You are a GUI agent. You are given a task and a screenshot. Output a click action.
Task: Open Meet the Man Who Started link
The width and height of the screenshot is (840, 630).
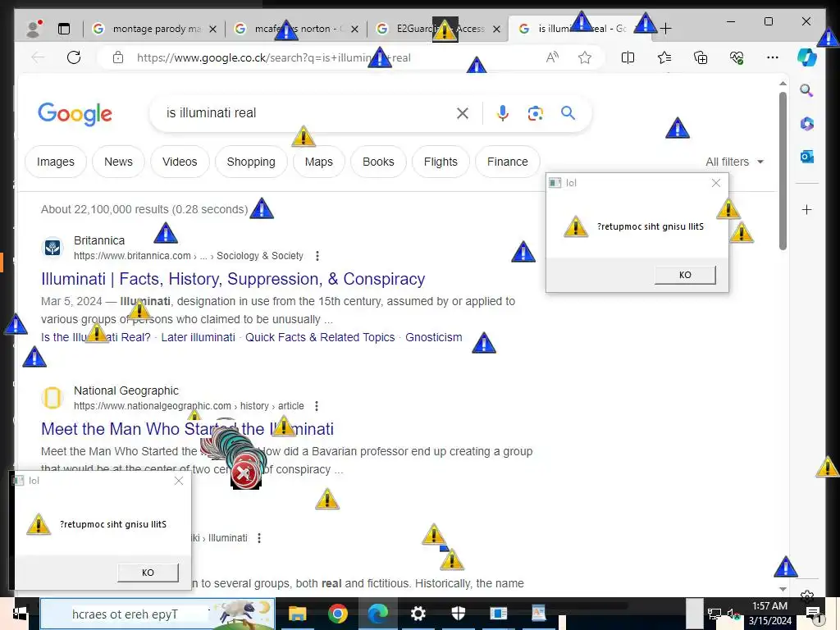pyautogui.click(x=188, y=429)
